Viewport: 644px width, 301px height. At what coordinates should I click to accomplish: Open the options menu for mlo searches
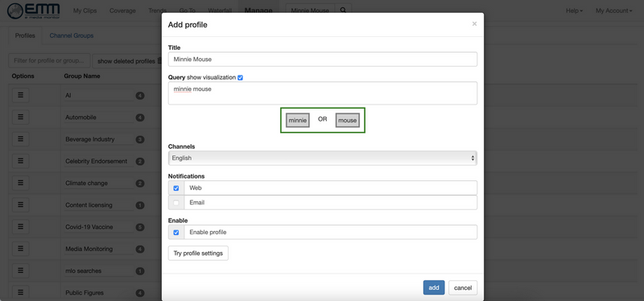pyautogui.click(x=21, y=270)
